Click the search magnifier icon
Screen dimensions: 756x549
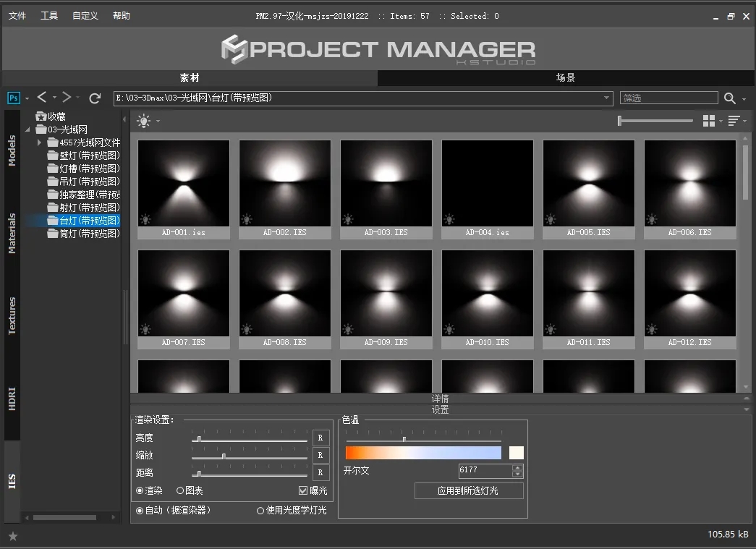[729, 98]
